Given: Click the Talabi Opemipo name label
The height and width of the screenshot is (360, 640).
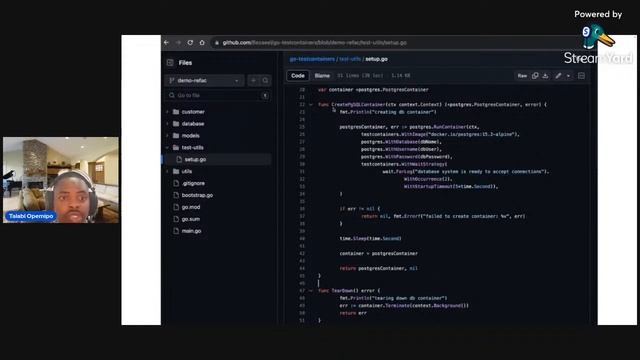Looking at the screenshot, I should point(31,216).
